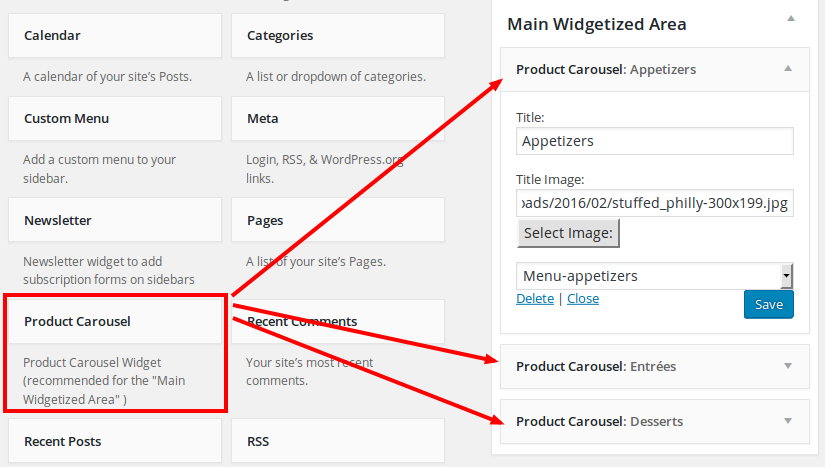
Task: Click the Close link
Action: [583, 299]
